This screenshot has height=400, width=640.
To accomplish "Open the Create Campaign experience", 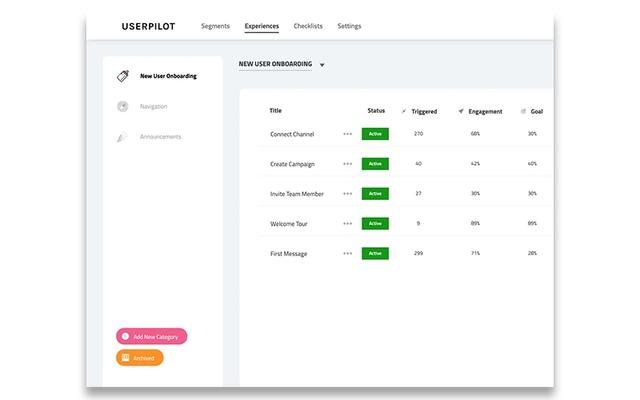I will click(x=292, y=164).
